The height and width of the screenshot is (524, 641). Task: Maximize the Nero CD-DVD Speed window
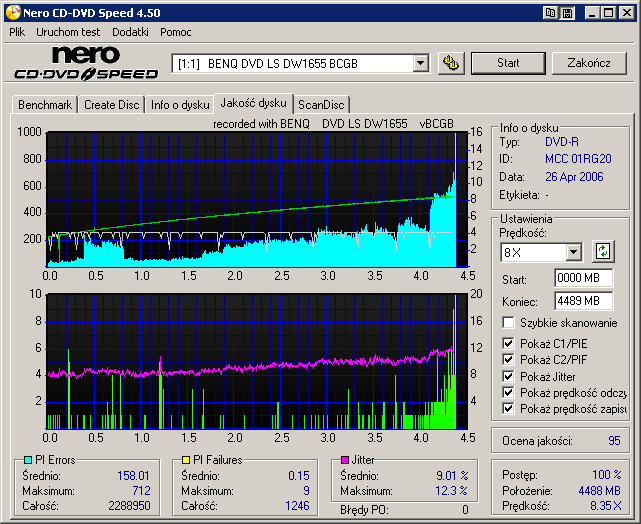click(x=609, y=13)
